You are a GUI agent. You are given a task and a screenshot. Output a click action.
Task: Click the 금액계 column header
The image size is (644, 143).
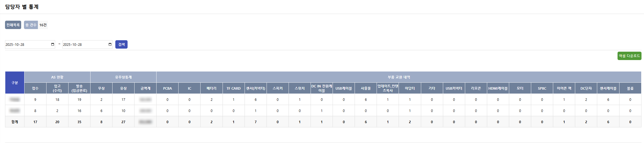[x=145, y=88]
